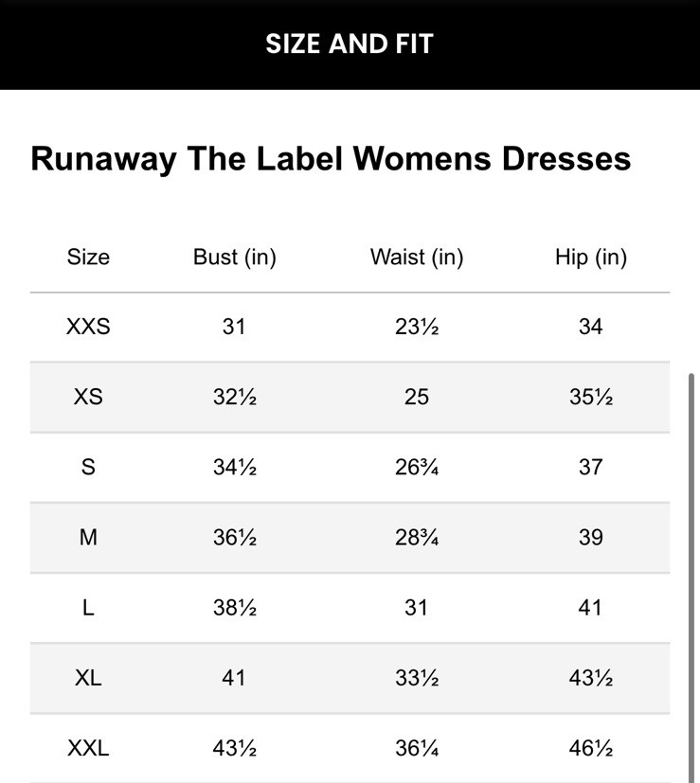
Task: Click the Runaway The Label Womens Dresses heading
Action: tap(331, 158)
